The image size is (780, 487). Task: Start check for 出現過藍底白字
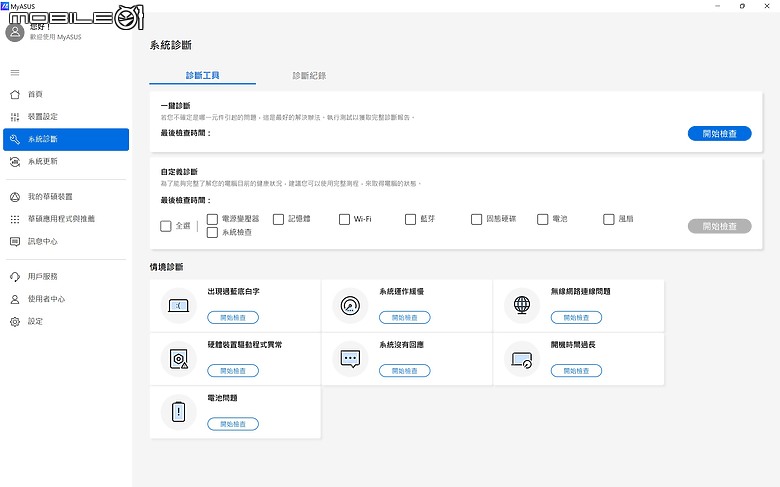pos(233,317)
